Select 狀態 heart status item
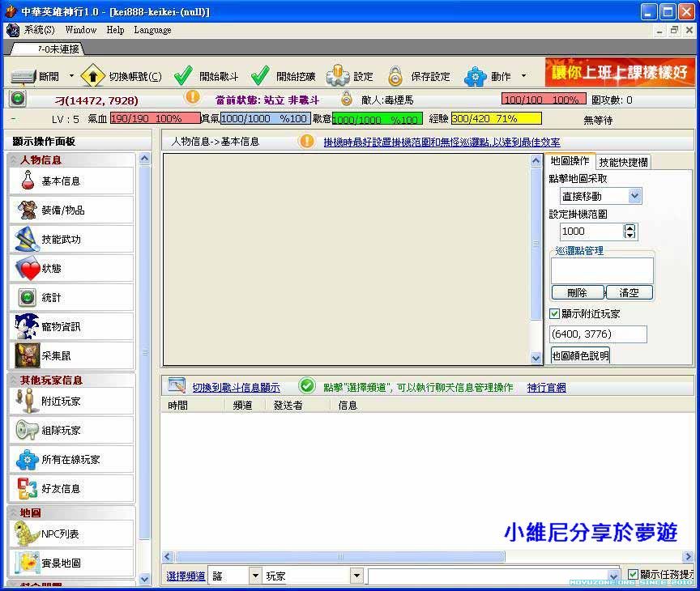 pos(71,269)
